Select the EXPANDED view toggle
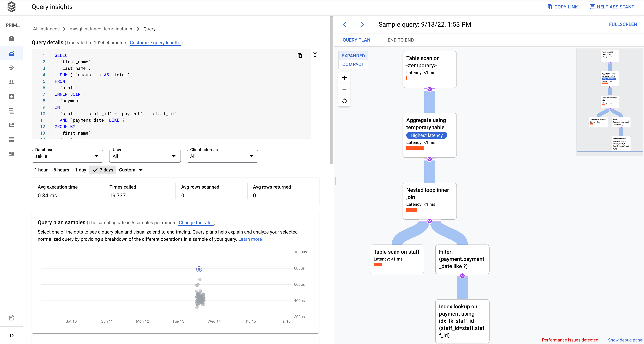 353,55
